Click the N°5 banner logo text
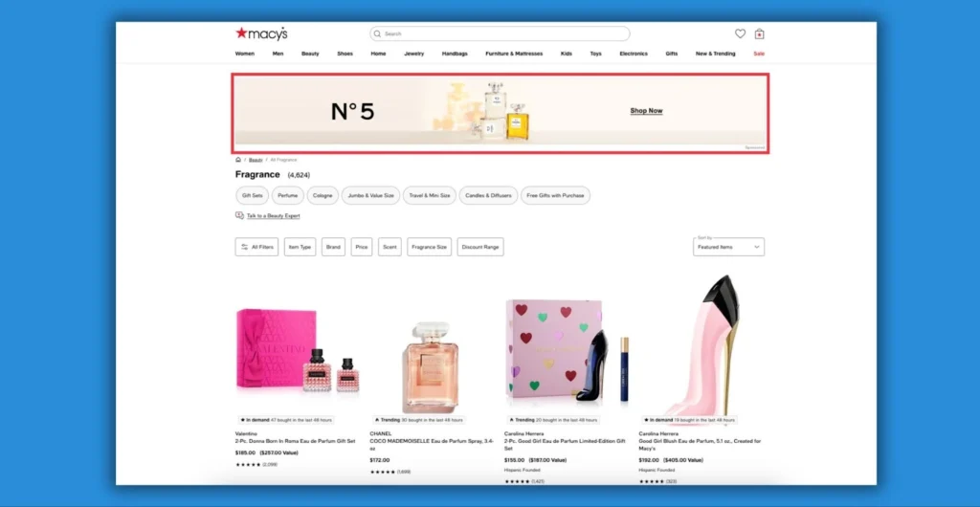The height and width of the screenshot is (507, 980). (x=352, y=112)
